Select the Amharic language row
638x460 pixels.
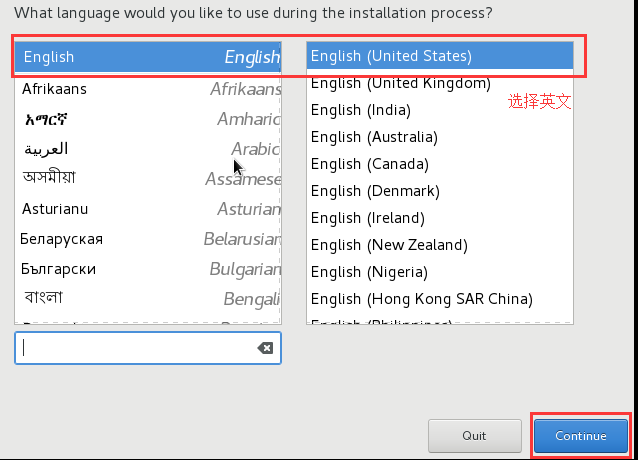tap(148, 119)
